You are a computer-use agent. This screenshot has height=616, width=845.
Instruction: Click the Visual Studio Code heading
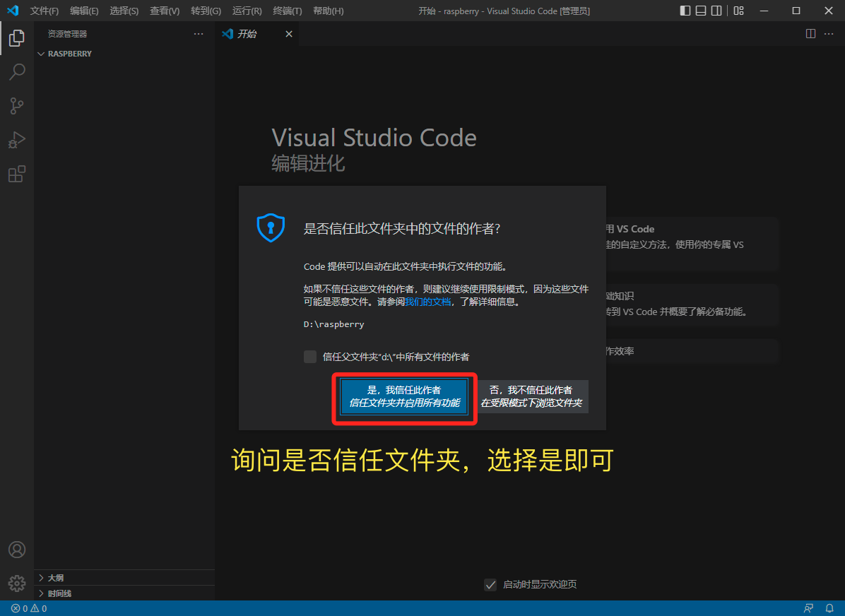(x=374, y=138)
